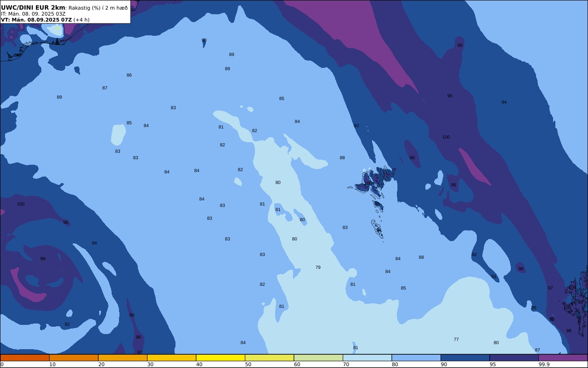Click the '(+4 h)' forecast offset text
The width and height of the screenshot is (588, 368).
coord(81,20)
